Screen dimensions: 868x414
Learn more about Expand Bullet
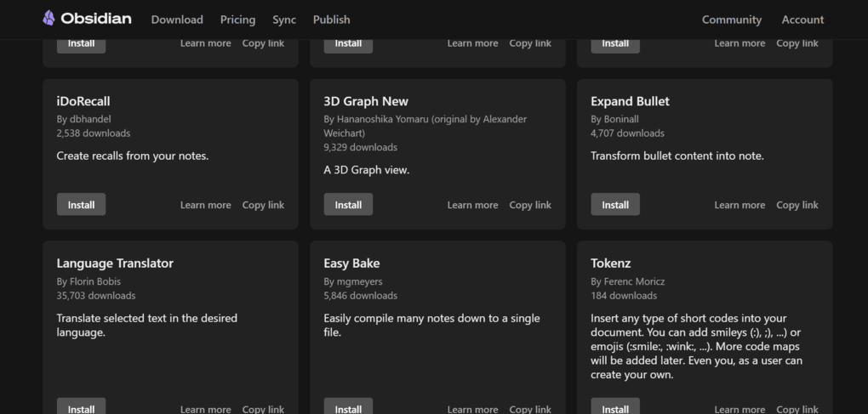click(740, 205)
